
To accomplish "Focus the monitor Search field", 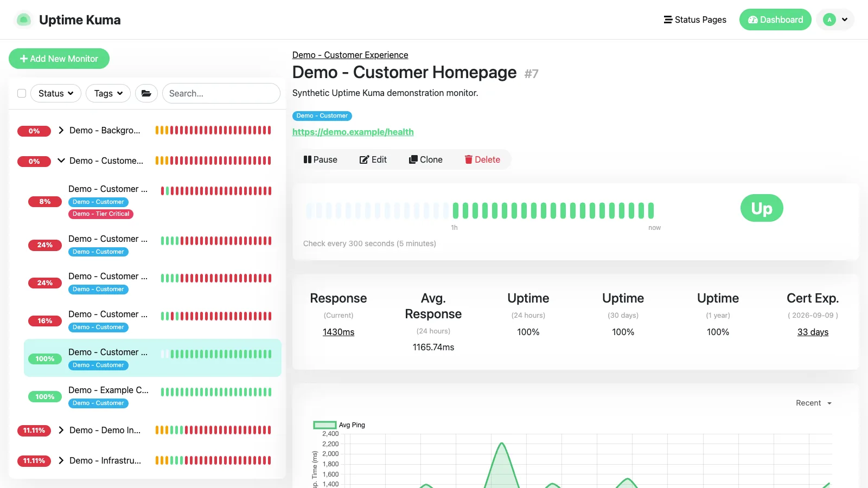I will [221, 93].
